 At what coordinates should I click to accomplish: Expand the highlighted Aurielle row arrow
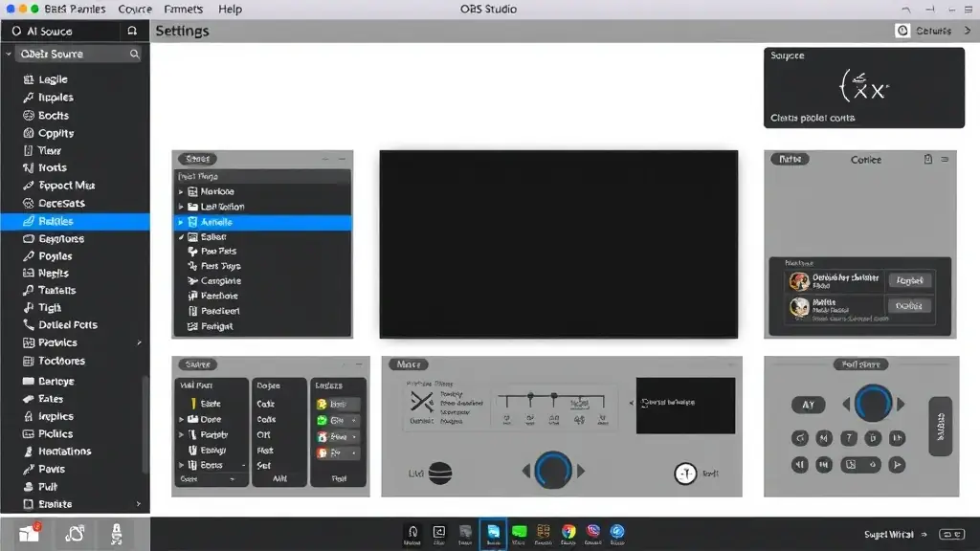[x=181, y=222]
